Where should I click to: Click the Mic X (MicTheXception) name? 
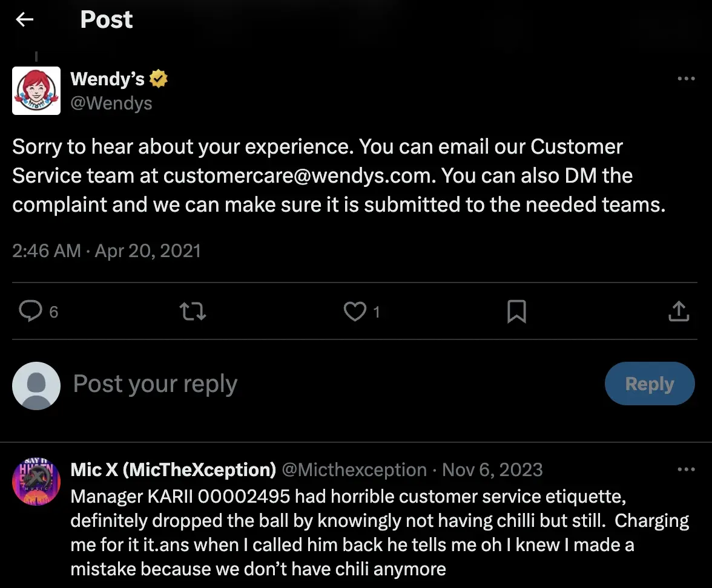click(173, 469)
